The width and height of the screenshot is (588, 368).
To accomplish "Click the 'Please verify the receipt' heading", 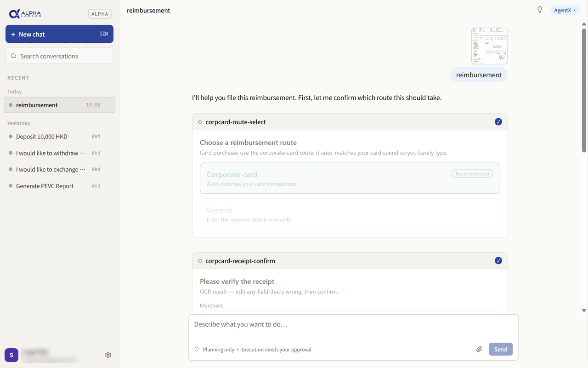I will 237,282.
